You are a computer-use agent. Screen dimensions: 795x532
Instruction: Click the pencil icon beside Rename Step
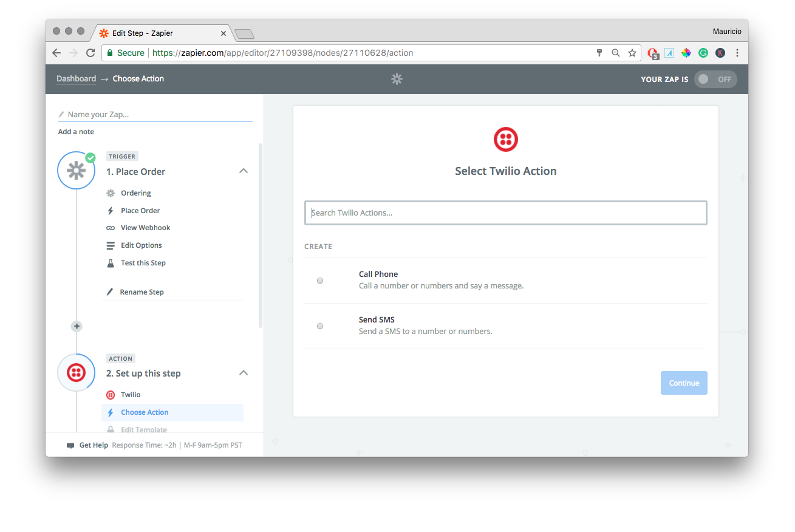110,292
